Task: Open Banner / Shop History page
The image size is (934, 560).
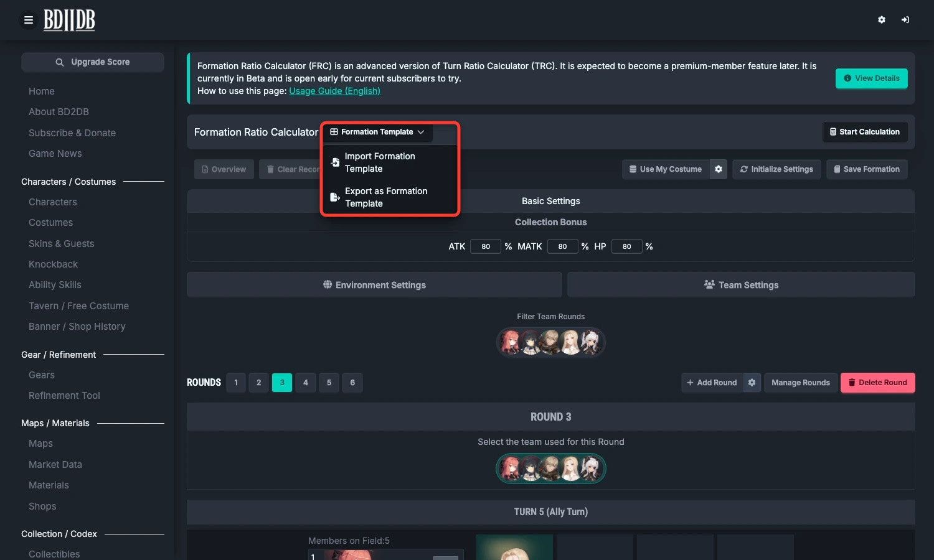Action: (77, 327)
